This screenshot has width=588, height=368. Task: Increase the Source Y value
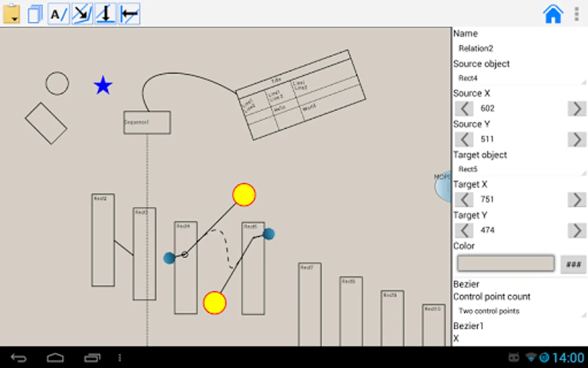tap(577, 139)
